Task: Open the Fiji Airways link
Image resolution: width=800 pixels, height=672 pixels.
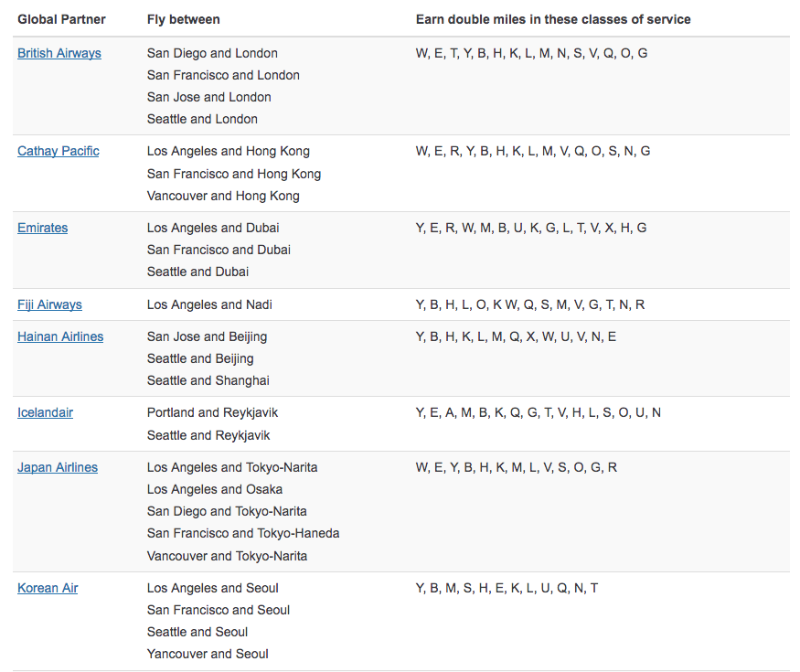Action: tap(49, 304)
